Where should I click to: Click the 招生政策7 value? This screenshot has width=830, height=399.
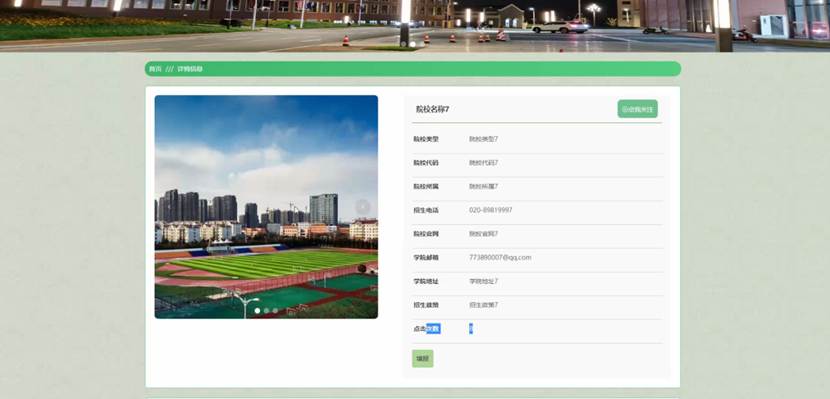click(x=483, y=305)
